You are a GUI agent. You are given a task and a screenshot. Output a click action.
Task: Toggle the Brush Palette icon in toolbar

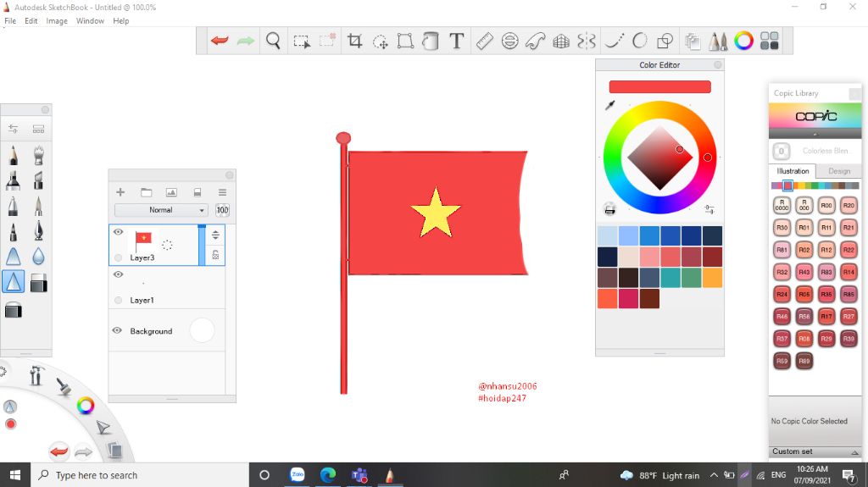pyautogui.click(x=718, y=41)
